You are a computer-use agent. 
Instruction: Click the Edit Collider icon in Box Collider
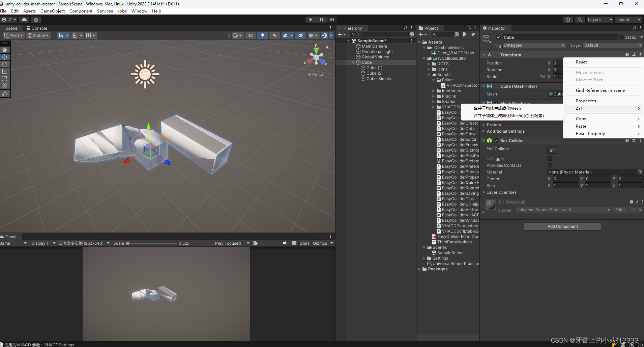click(x=553, y=150)
